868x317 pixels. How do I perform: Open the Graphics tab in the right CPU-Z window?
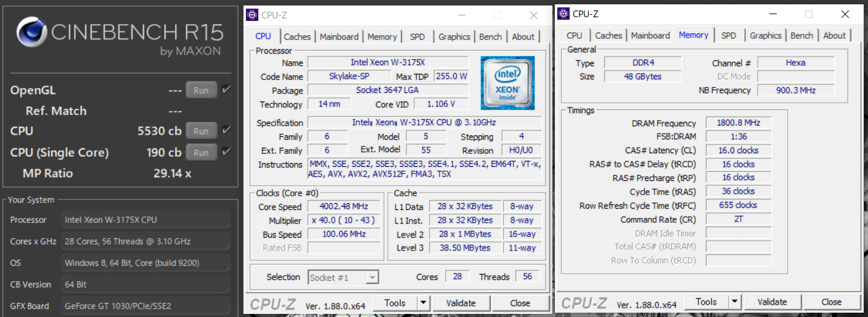click(766, 36)
